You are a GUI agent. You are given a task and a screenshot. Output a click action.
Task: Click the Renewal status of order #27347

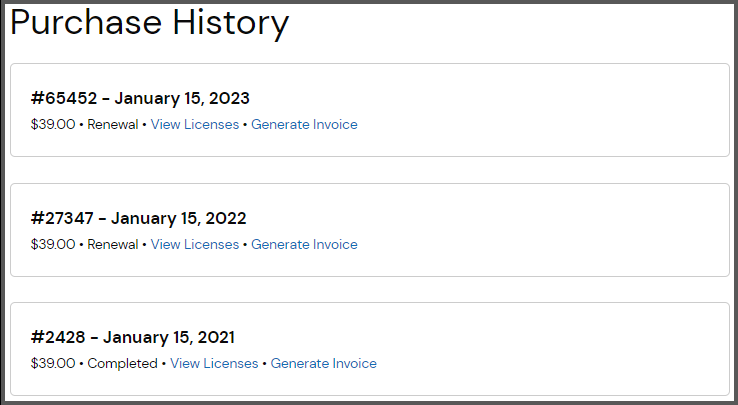tap(113, 245)
